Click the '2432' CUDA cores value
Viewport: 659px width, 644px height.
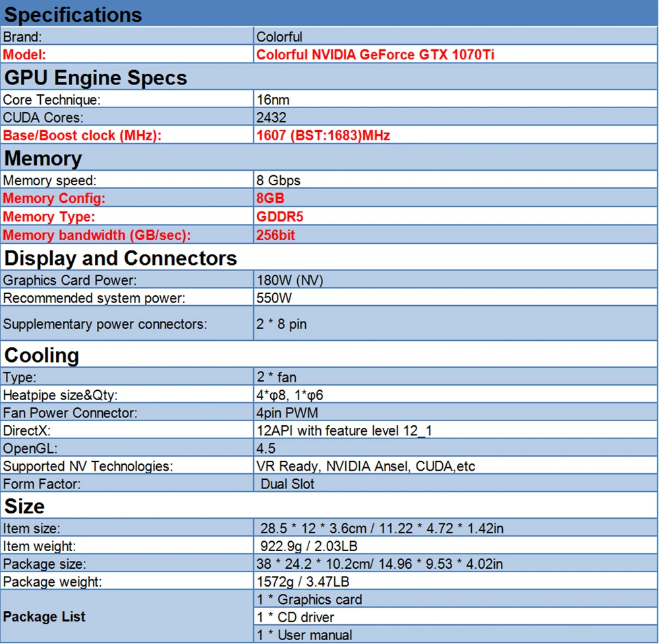click(272, 118)
